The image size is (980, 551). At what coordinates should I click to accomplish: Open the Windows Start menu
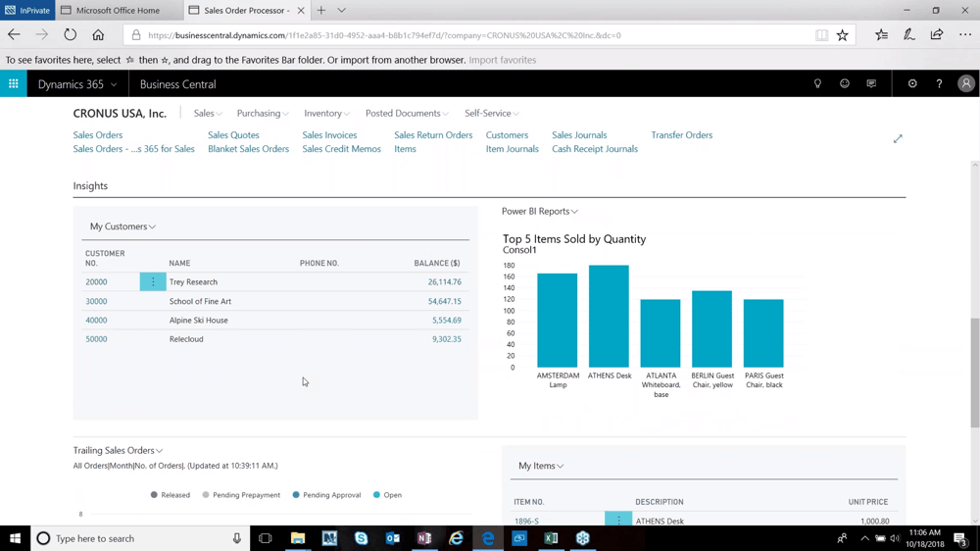(15, 538)
